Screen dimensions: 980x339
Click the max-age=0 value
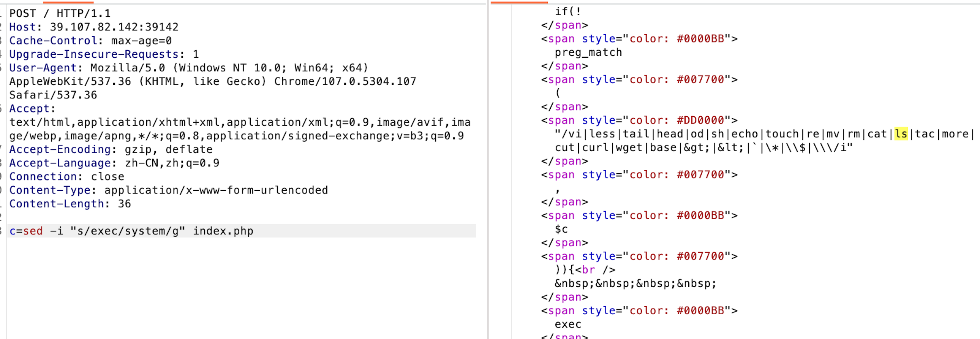[x=142, y=41]
